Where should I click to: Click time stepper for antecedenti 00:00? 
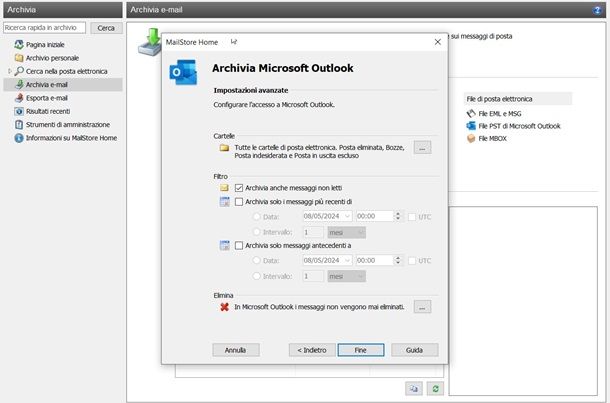coord(398,260)
